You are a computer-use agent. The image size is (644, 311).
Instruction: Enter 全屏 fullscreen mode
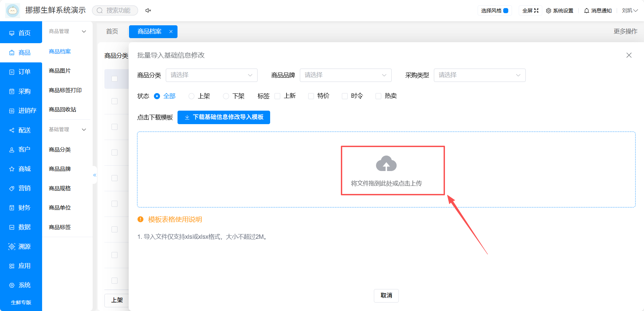pyautogui.click(x=530, y=11)
